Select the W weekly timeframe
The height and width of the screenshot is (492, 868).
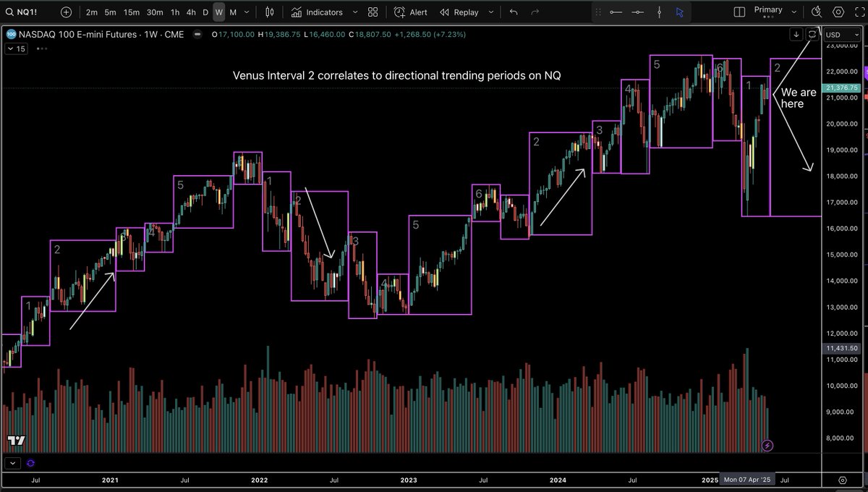click(218, 12)
